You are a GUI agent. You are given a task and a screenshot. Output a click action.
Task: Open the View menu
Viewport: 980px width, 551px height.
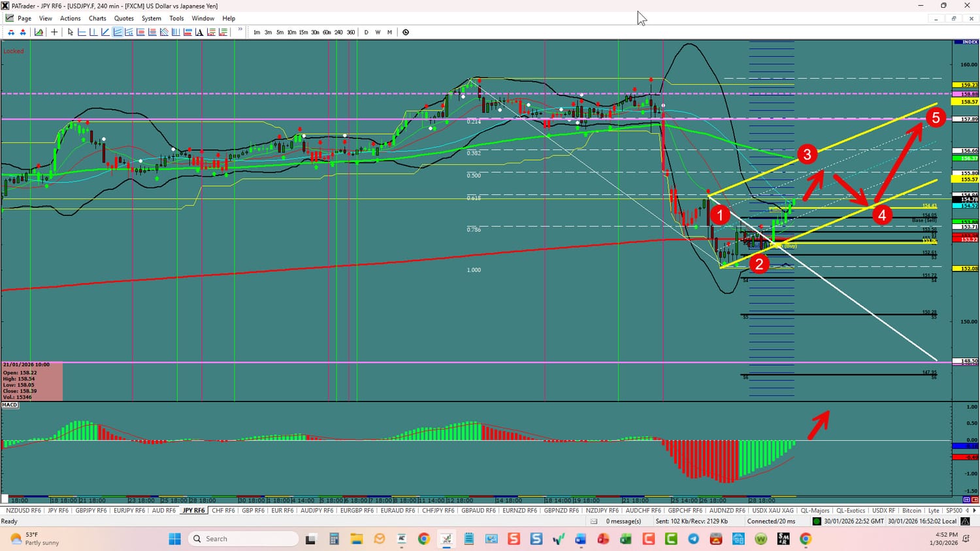pos(46,18)
